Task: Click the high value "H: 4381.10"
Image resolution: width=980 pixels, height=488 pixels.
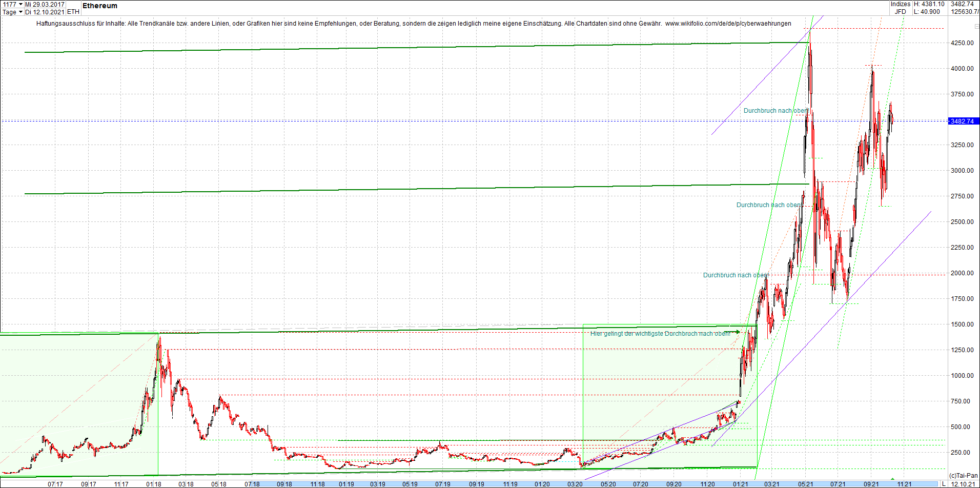Action: 929,4
